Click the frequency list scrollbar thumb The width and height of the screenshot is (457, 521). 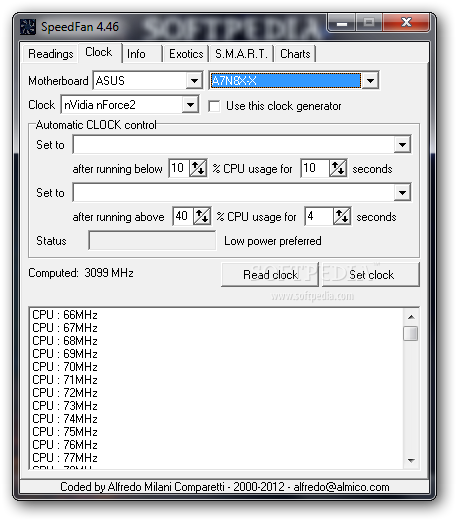[x=410, y=333]
